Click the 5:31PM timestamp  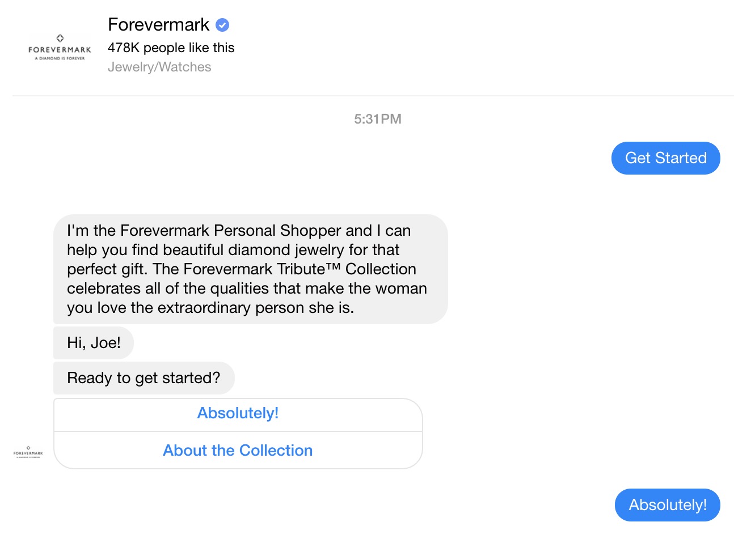point(377,119)
